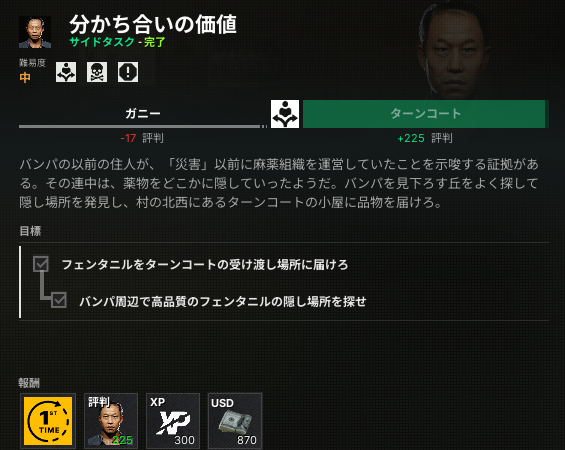
Task: Click the faction choice icon under difficulty
Action: point(66,72)
